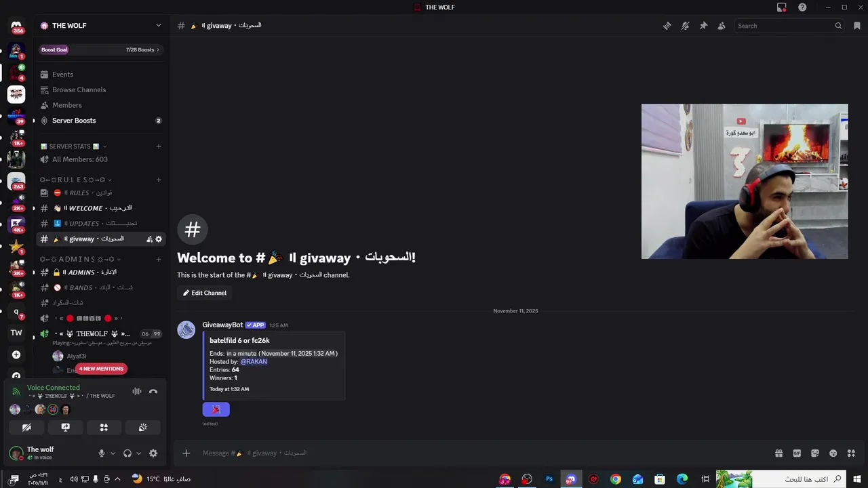Collapse the ADMINS category

[80, 259]
